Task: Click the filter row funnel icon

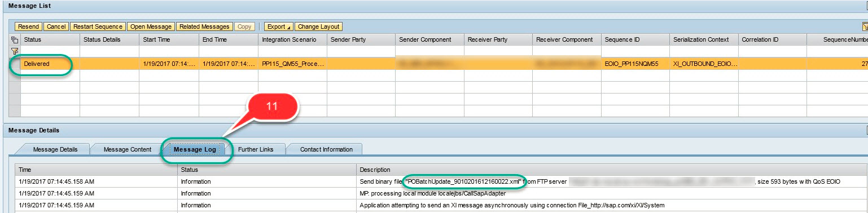Action: [15, 51]
